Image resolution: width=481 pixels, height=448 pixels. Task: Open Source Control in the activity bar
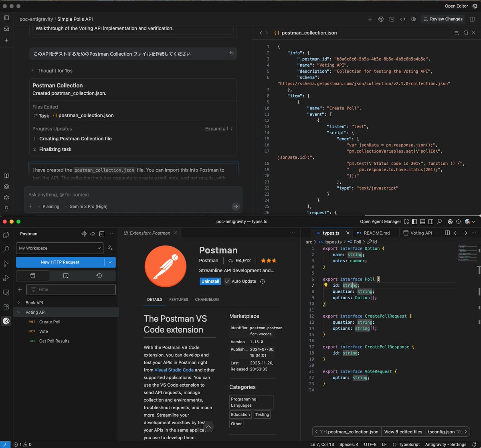pos(6,264)
